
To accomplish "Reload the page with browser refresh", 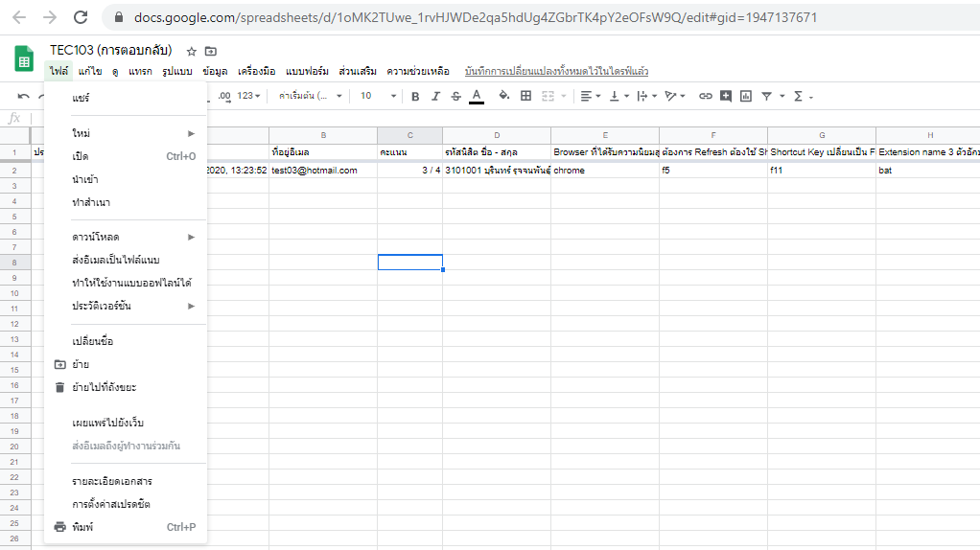I will [x=81, y=17].
